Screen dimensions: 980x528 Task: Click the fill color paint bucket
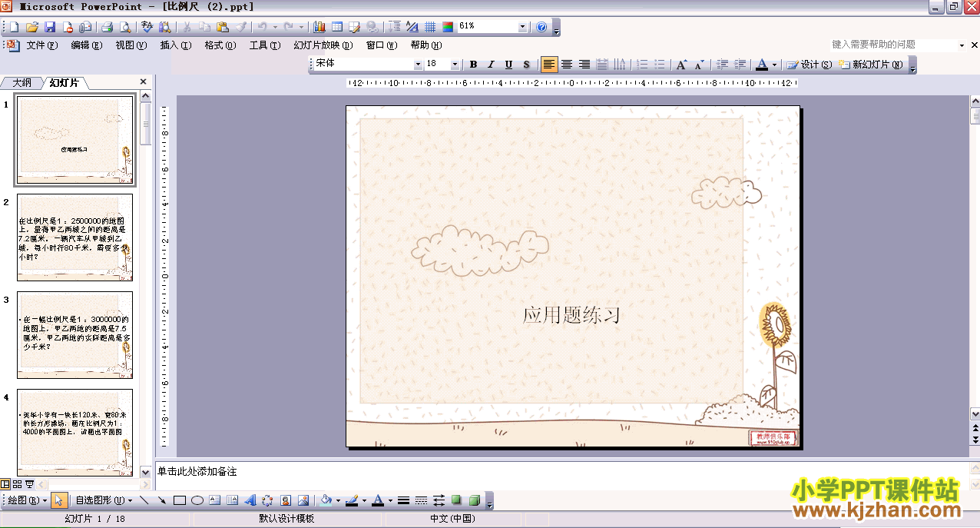(x=326, y=500)
